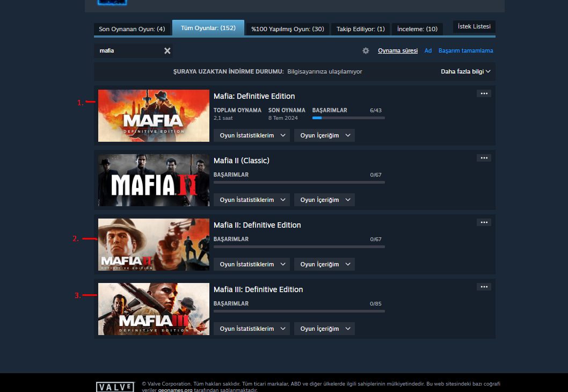This screenshot has width=568, height=392.
Task: Open the İstek Listesi tab
Action: pos(474,26)
